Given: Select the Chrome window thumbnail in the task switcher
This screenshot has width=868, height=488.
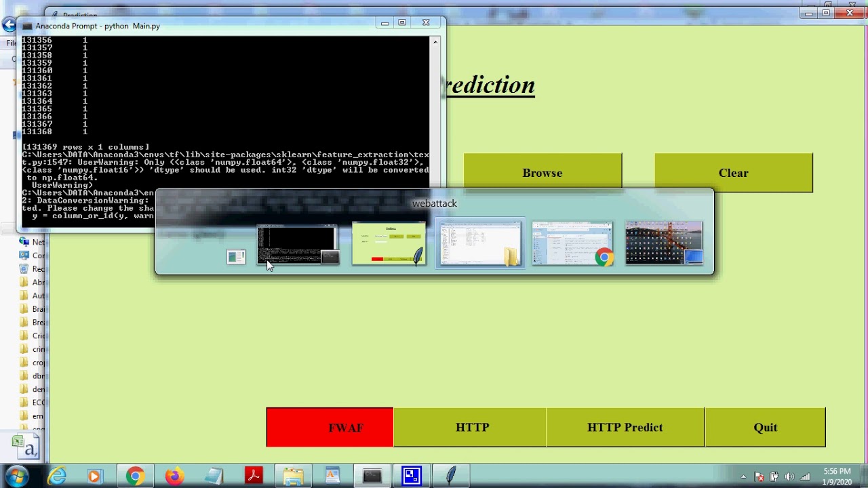Looking at the screenshot, I should point(572,243).
